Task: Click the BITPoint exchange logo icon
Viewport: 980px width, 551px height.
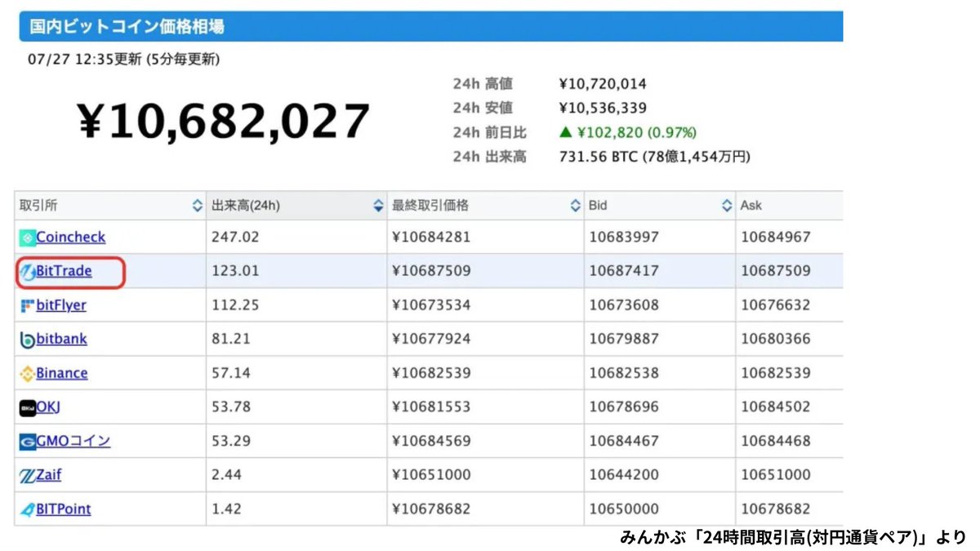Action: click(x=27, y=509)
